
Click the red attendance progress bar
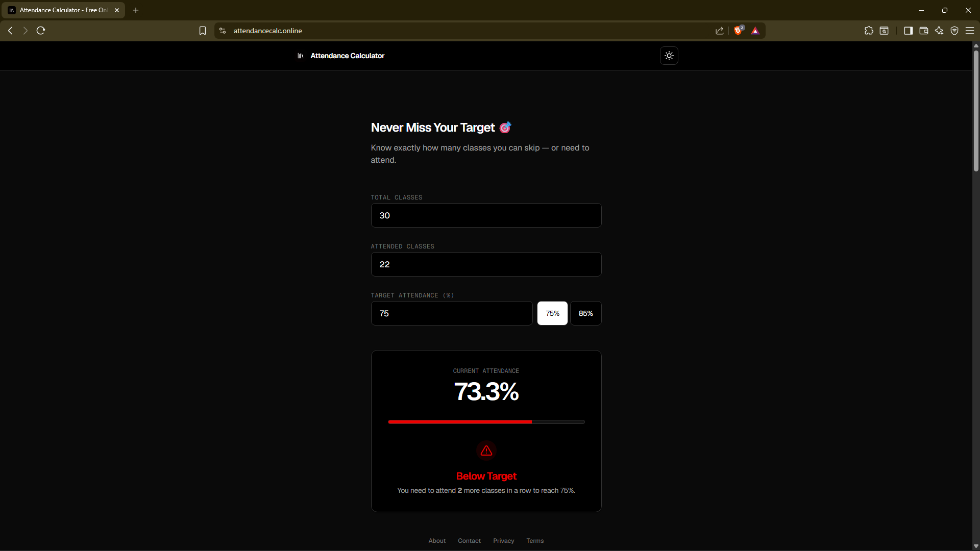(486, 422)
